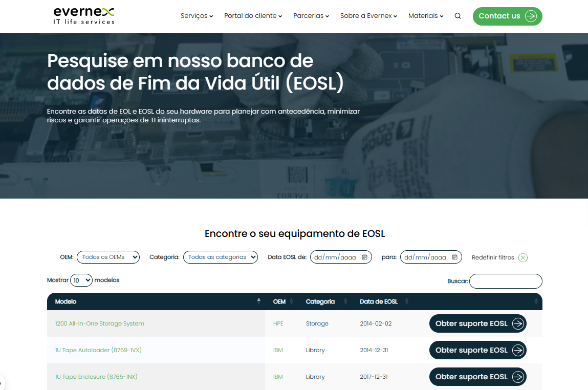Sort table by Data de EOSL column arrows
The image size is (588, 390).
coord(407,301)
